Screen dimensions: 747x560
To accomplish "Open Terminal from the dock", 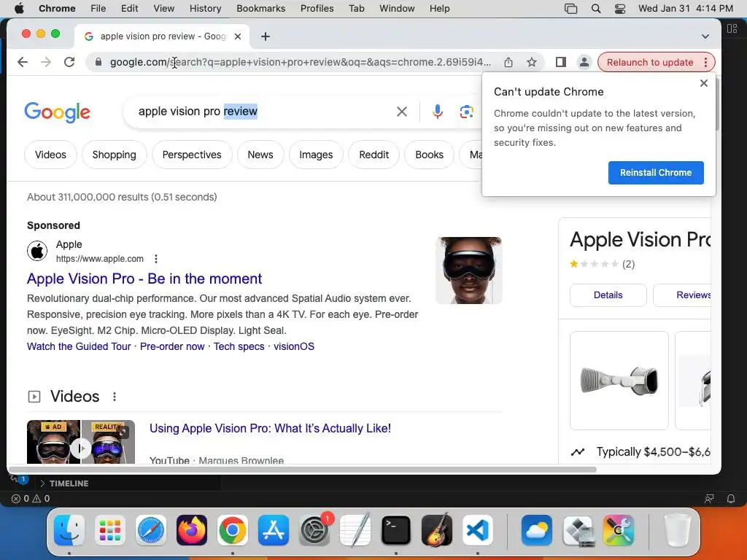I will pos(396,530).
